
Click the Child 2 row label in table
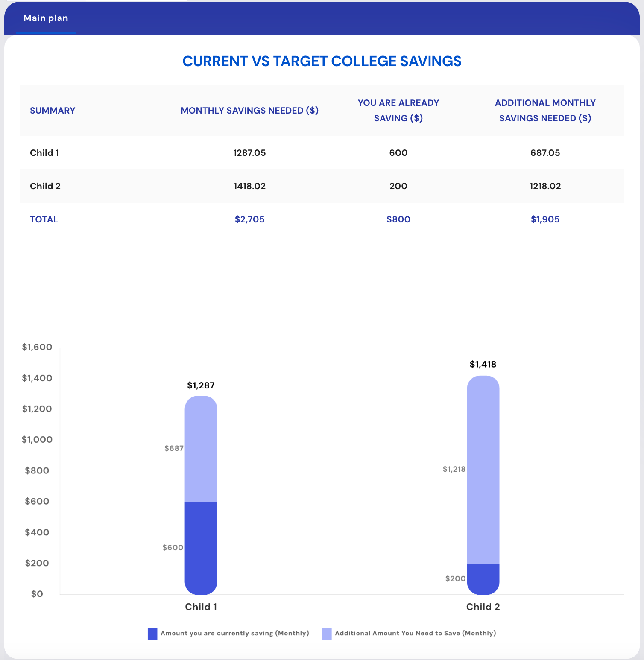click(45, 186)
